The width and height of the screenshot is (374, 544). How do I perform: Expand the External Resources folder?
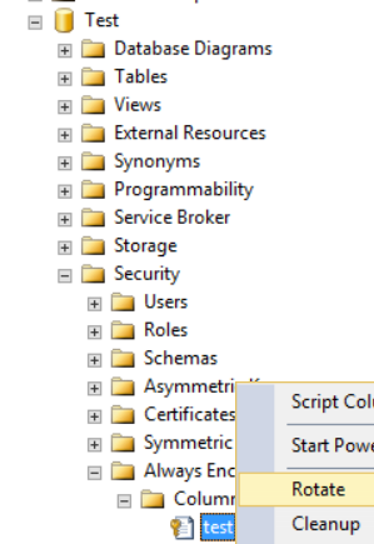65,135
